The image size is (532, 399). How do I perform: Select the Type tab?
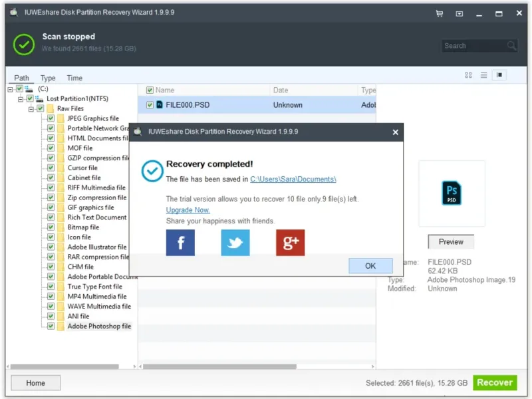click(48, 78)
